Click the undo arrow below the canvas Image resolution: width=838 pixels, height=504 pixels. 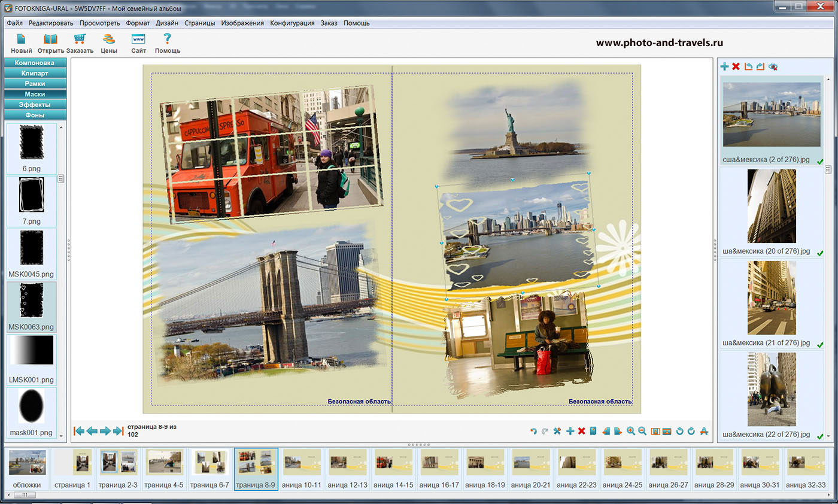[533, 431]
